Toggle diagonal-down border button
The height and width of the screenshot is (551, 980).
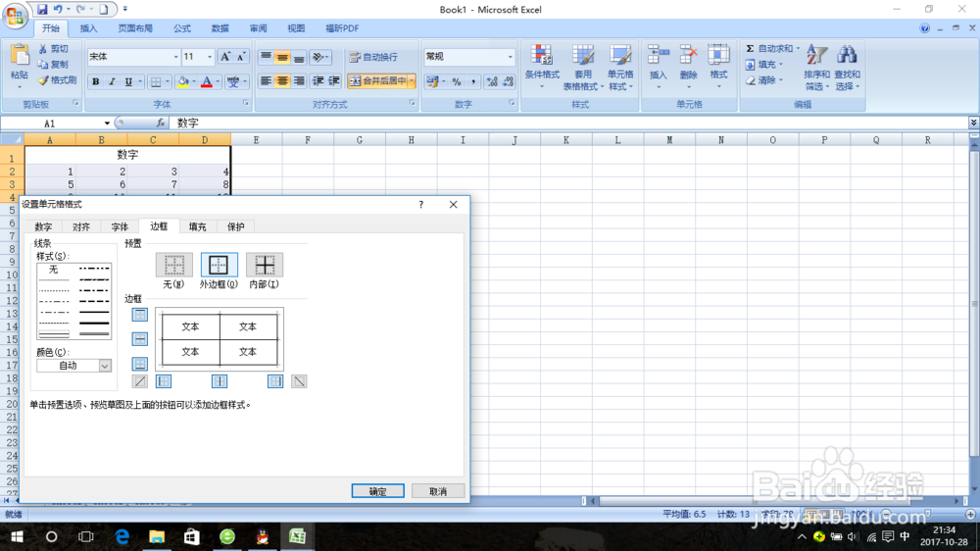pyautogui.click(x=299, y=380)
